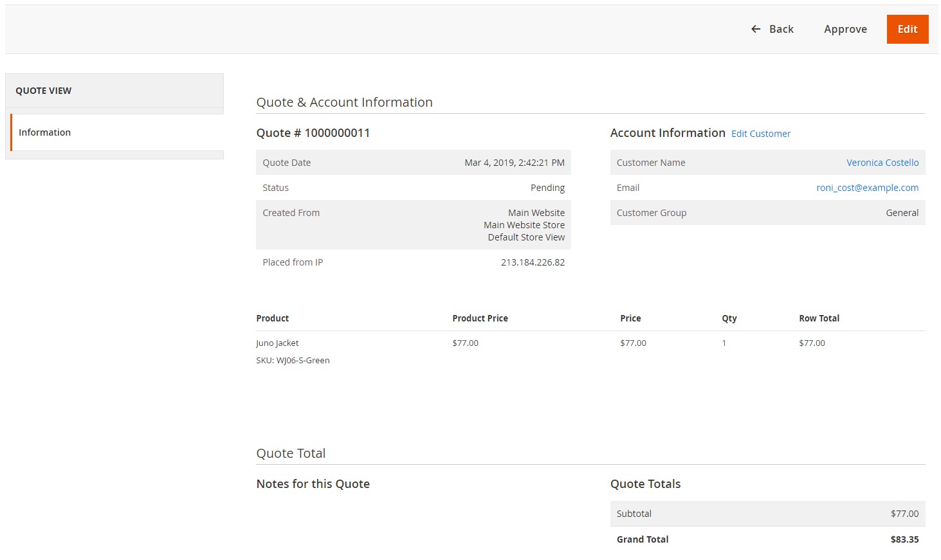The height and width of the screenshot is (560, 941).
Task: Click the SKU: WJ06-S-Green text
Action: (x=293, y=361)
